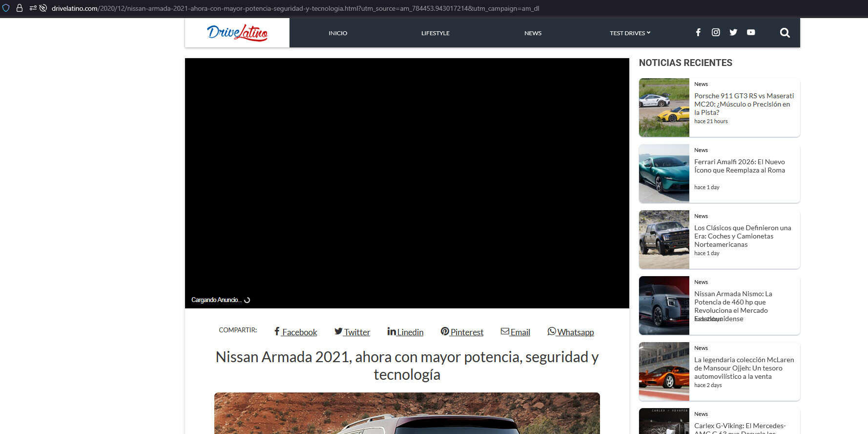Viewport: 868px width, 434px height.
Task: Open the LIFESTYLE menu item
Action: point(435,33)
